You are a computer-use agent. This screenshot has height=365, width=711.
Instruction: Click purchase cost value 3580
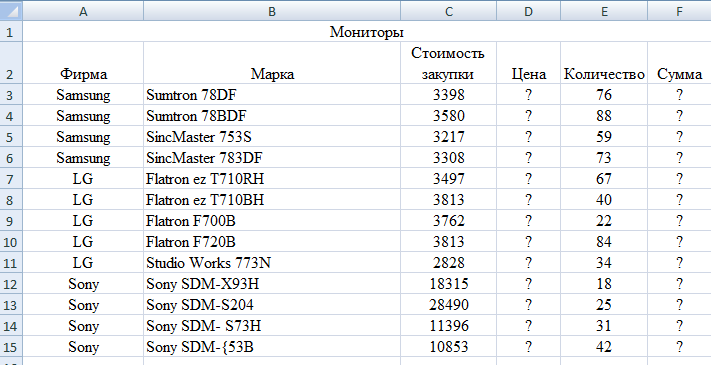click(448, 116)
